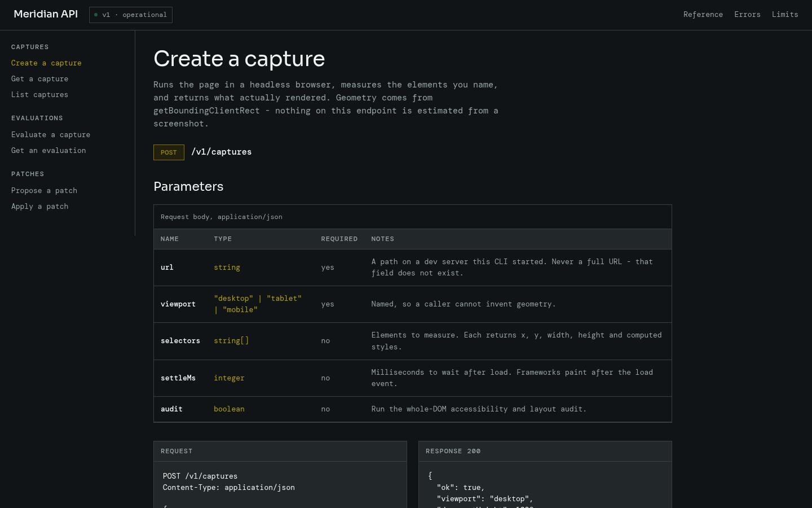
Task: Click the REQUEST code panel header
Action: pos(280,452)
